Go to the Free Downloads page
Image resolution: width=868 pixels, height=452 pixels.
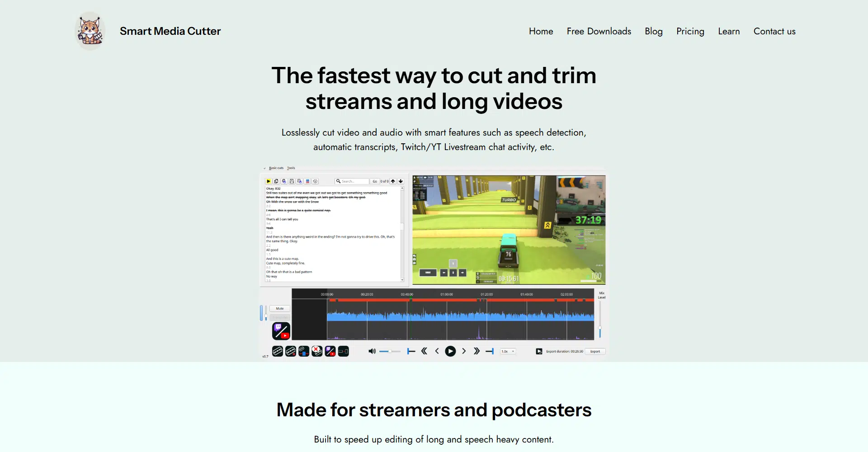599,31
